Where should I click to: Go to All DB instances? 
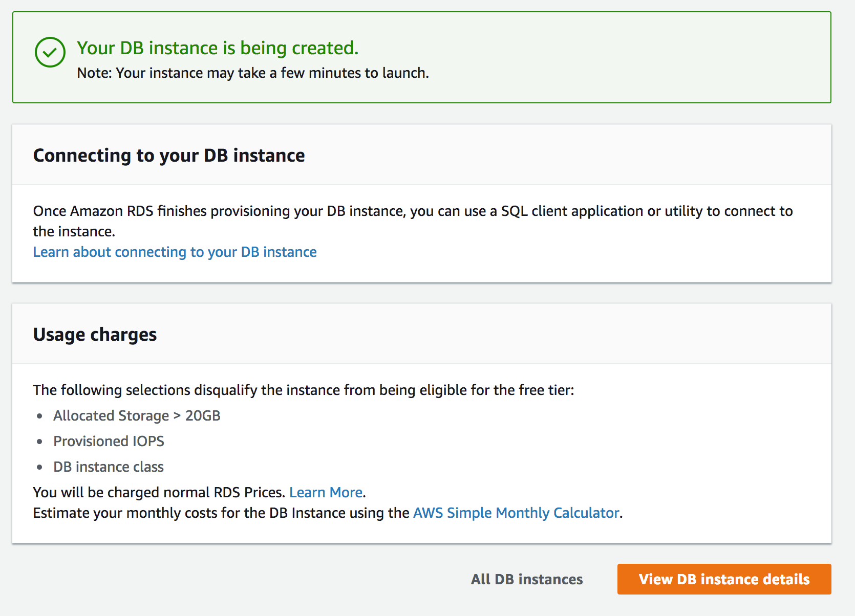[527, 579]
